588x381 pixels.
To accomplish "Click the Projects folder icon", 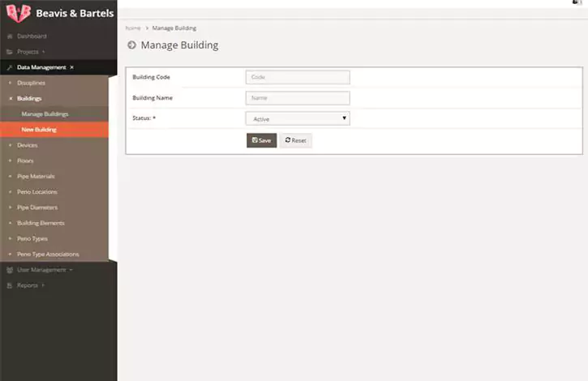I will click(10, 52).
